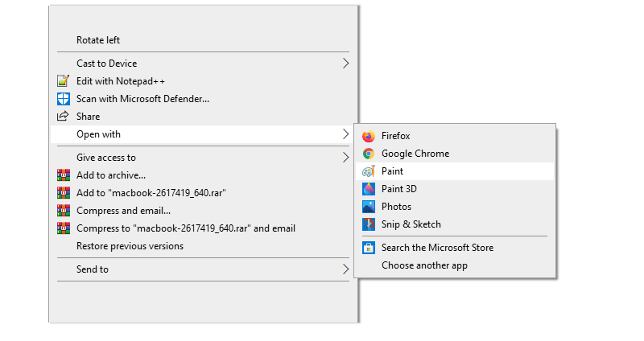
Task: Click the Notepad++ icon
Action: point(64,81)
